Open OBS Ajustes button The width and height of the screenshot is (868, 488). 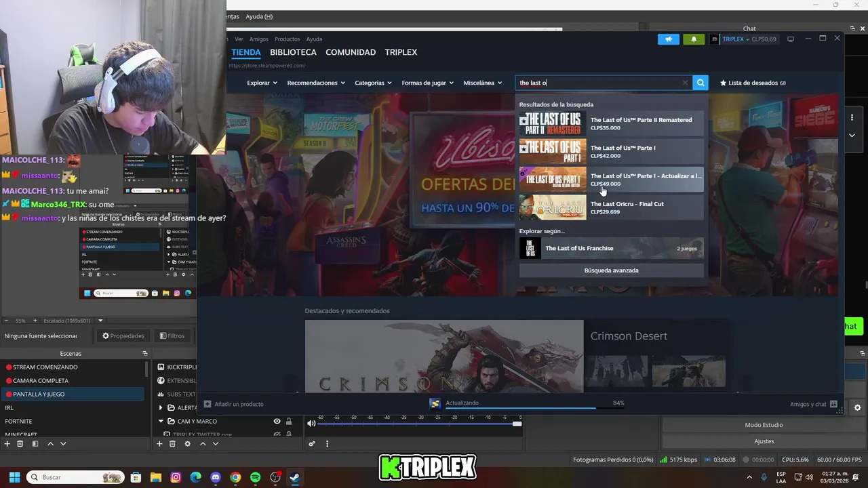(x=764, y=441)
